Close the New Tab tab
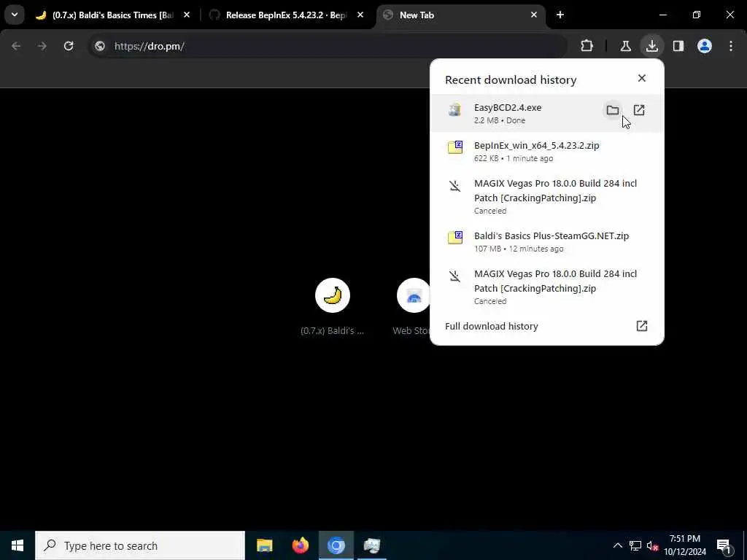 point(533,15)
